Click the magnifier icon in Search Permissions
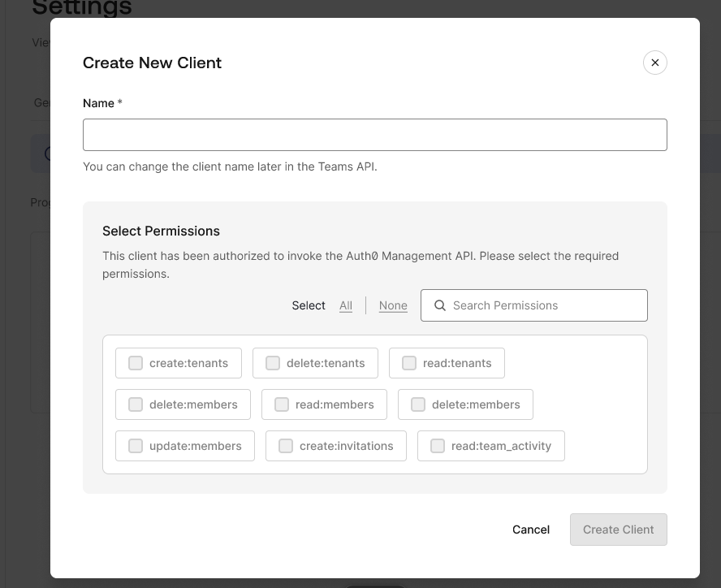 pos(440,305)
